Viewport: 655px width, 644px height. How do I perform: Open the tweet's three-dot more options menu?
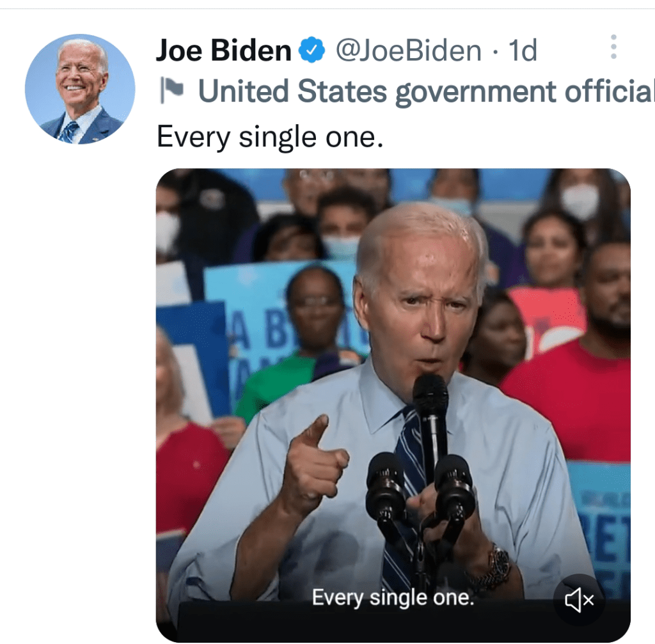(x=613, y=47)
